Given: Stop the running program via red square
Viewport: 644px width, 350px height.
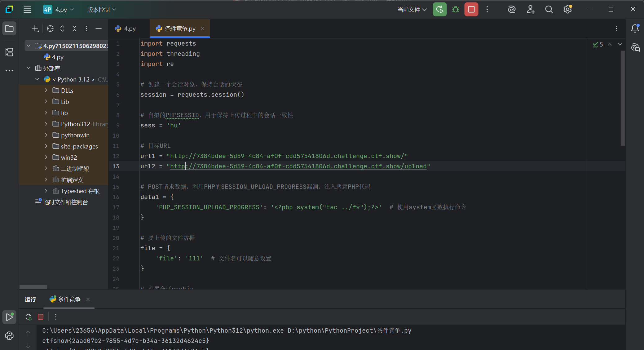Looking at the screenshot, I should (x=471, y=10).
